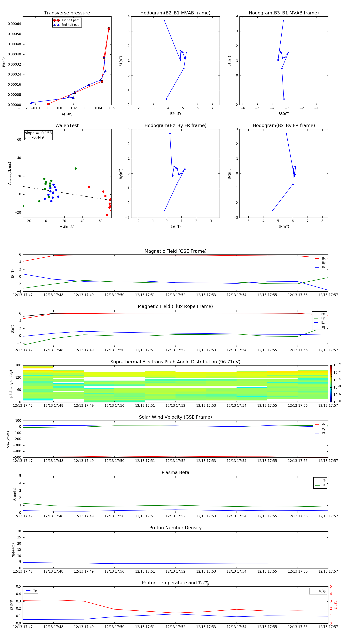Click the Plasma Beta legend box

[320, 483]
